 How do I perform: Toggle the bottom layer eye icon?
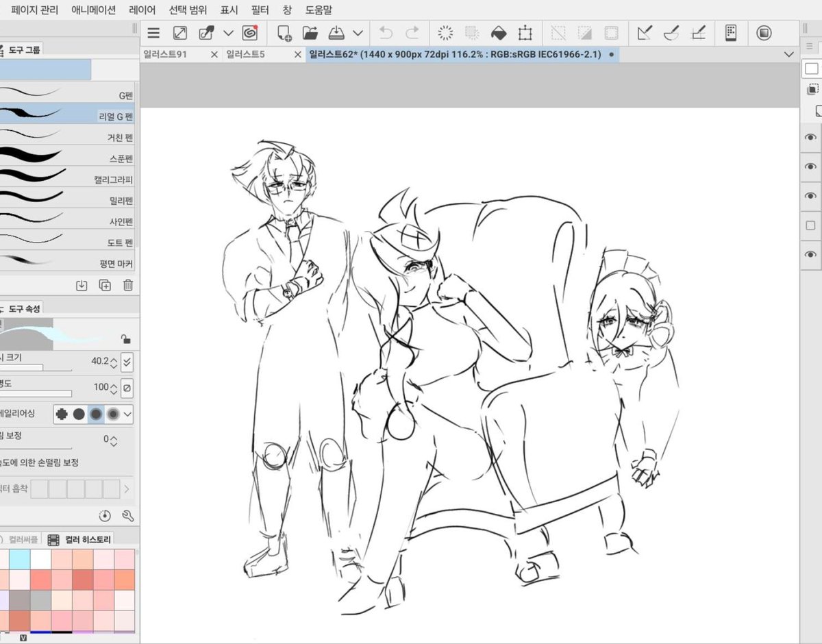tap(811, 254)
